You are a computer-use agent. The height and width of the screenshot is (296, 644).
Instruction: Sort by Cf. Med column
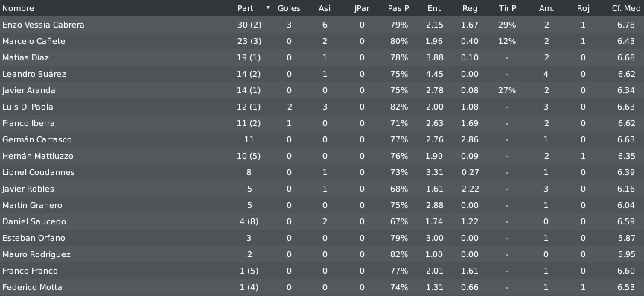click(626, 8)
